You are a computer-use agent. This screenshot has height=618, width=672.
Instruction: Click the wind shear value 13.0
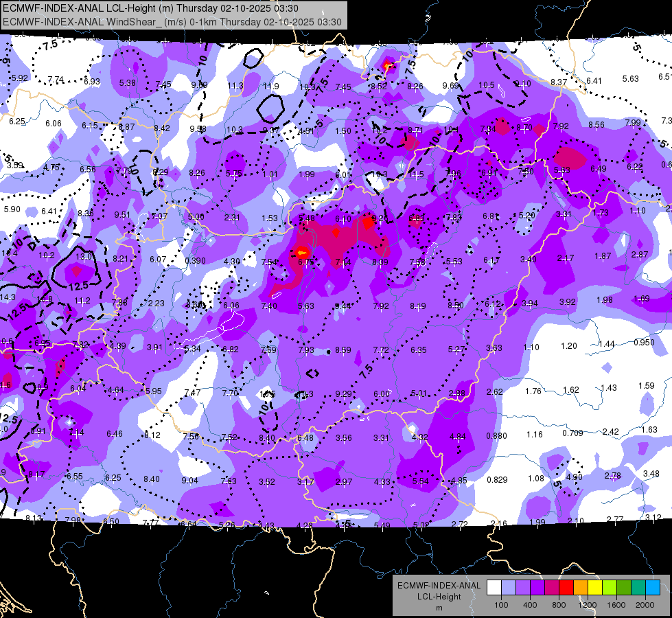(84, 256)
